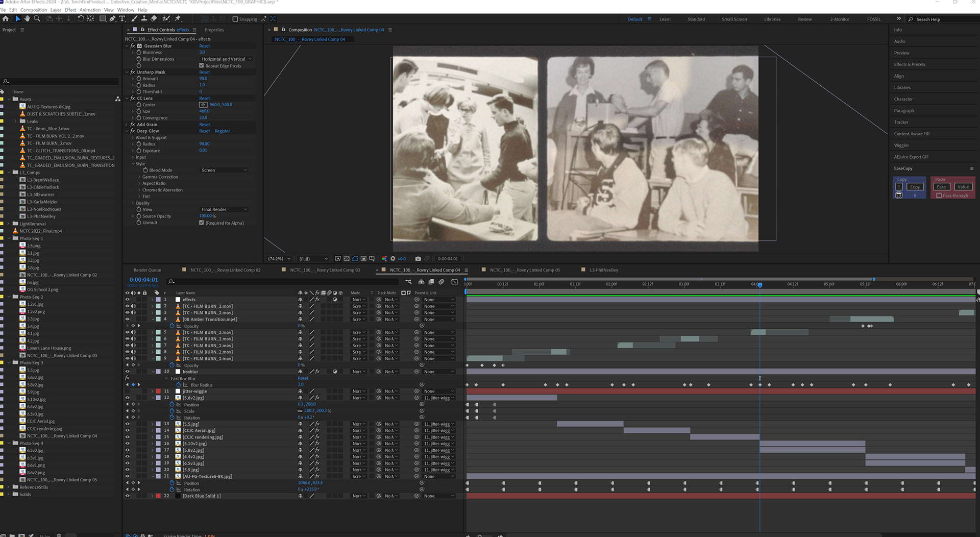Viewport: 980px width, 537px height.
Task: Click the EaseCopy Value paste button
Action: pyautogui.click(x=963, y=187)
